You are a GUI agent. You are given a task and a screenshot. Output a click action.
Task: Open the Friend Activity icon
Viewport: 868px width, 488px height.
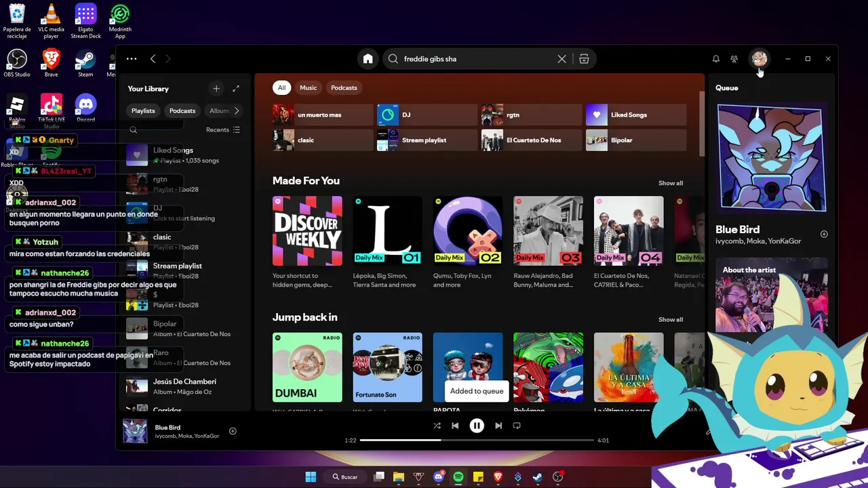(x=734, y=59)
